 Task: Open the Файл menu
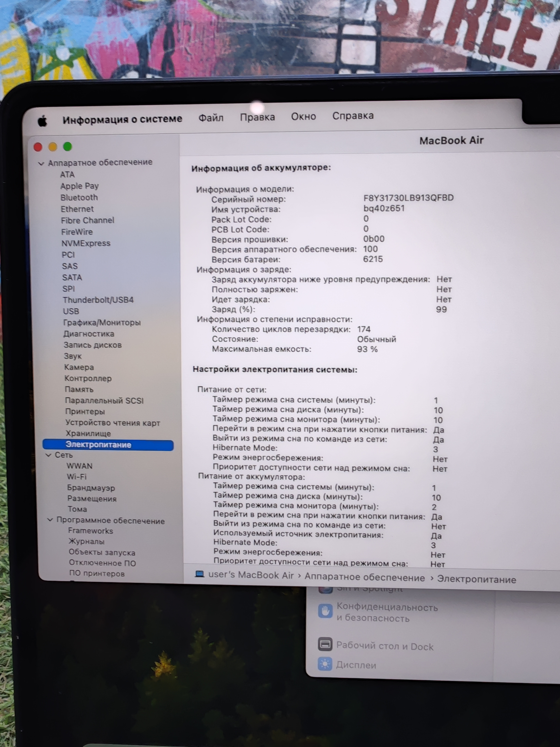point(211,118)
